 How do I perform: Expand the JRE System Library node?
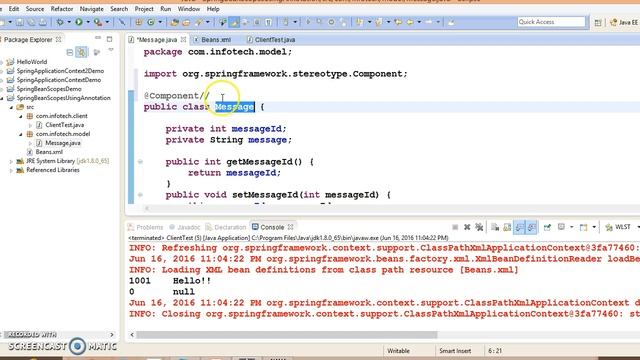click(11, 162)
